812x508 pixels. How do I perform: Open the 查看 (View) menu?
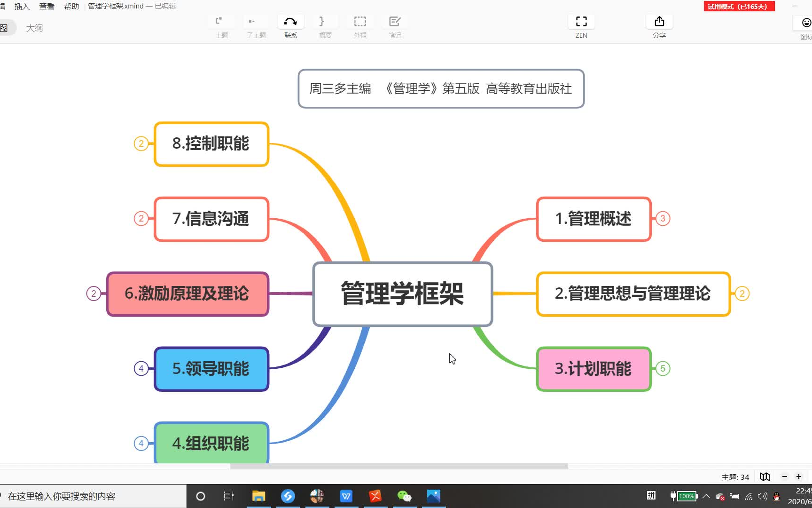click(x=47, y=6)
